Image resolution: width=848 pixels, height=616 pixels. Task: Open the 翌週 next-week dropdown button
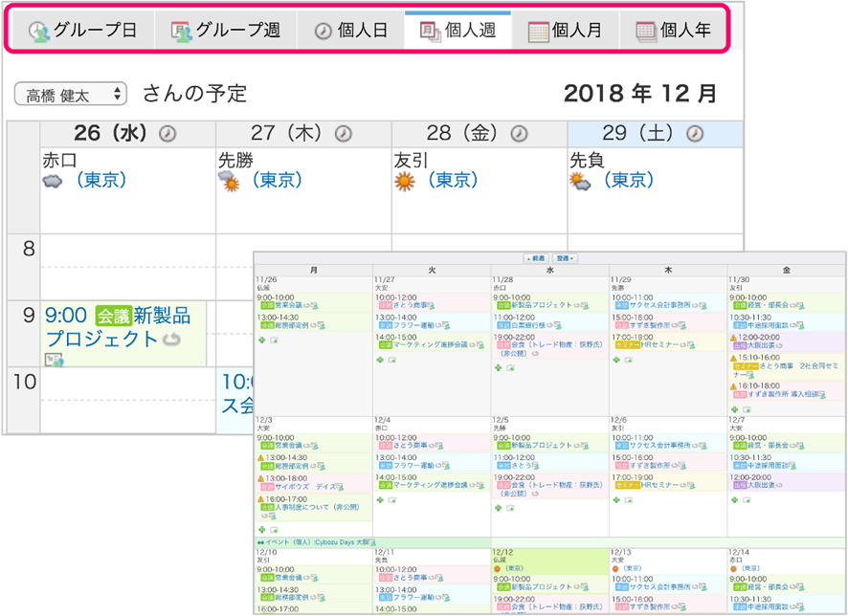pos(565,258)
